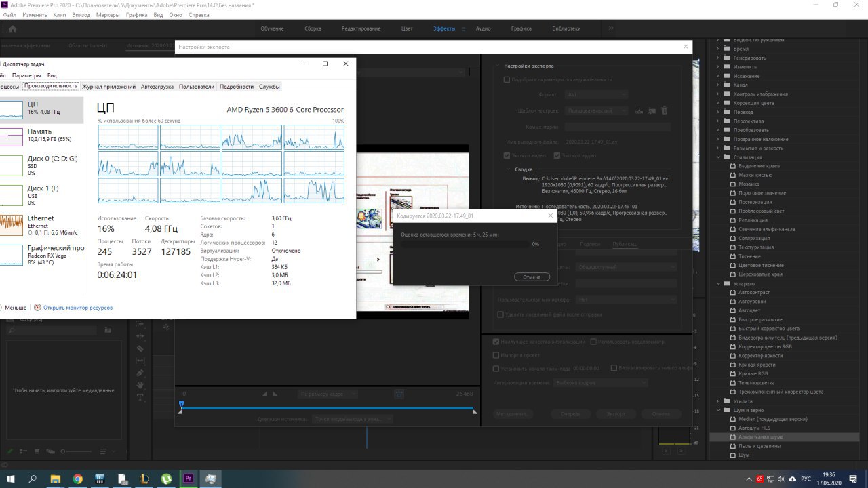Click the save preset icon in export settings

tap(639, 110)
